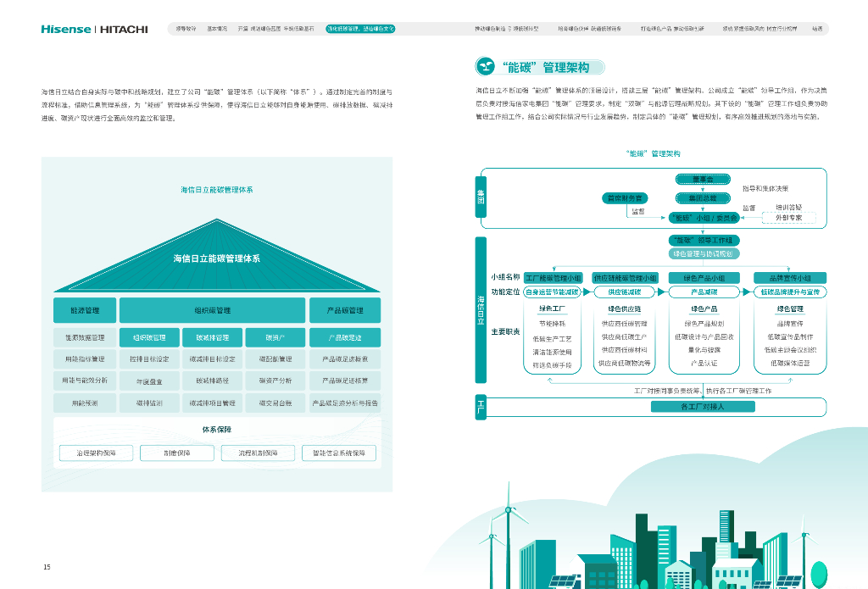Click the 体系保障 heading
This screenshot has height=589, width=868.
click(216, 430)
